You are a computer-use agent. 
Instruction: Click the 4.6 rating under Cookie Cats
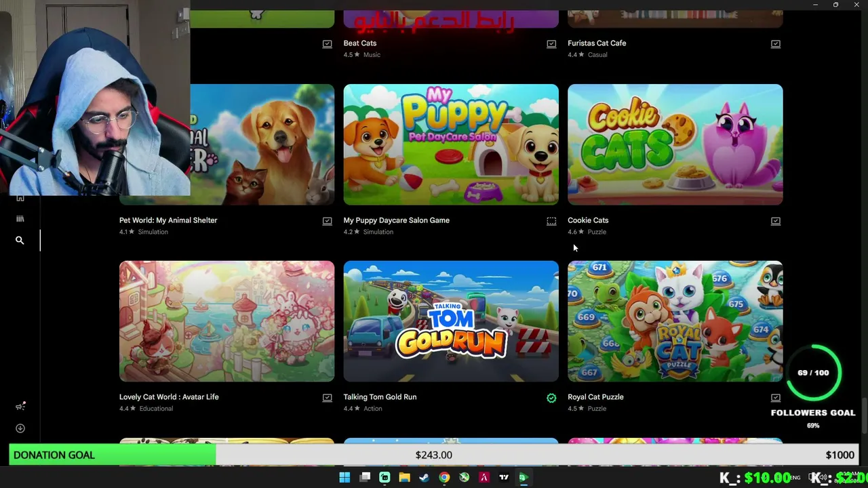(575, 232)
